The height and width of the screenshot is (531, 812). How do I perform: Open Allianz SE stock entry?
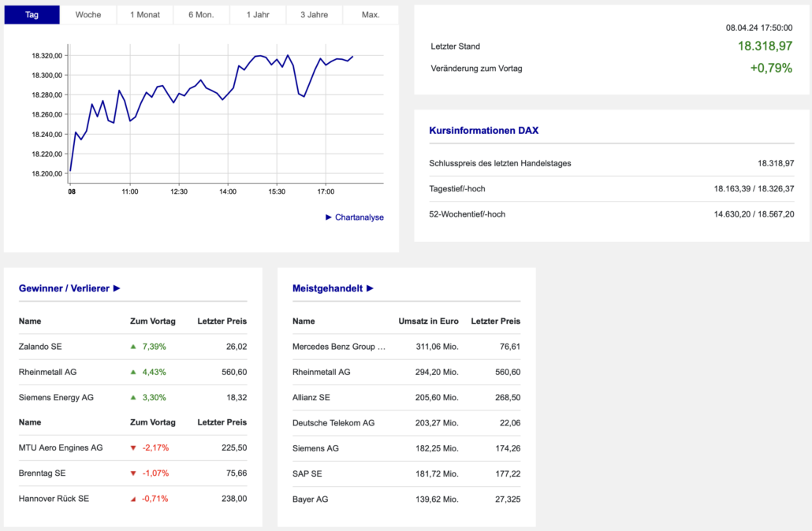(311, 398)
